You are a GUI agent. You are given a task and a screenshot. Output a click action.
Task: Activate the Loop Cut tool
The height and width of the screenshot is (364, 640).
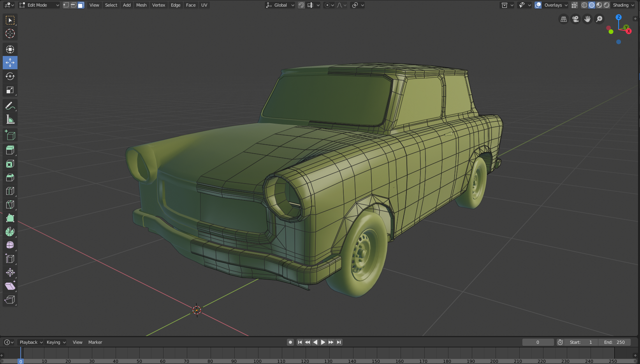(10, 191)
